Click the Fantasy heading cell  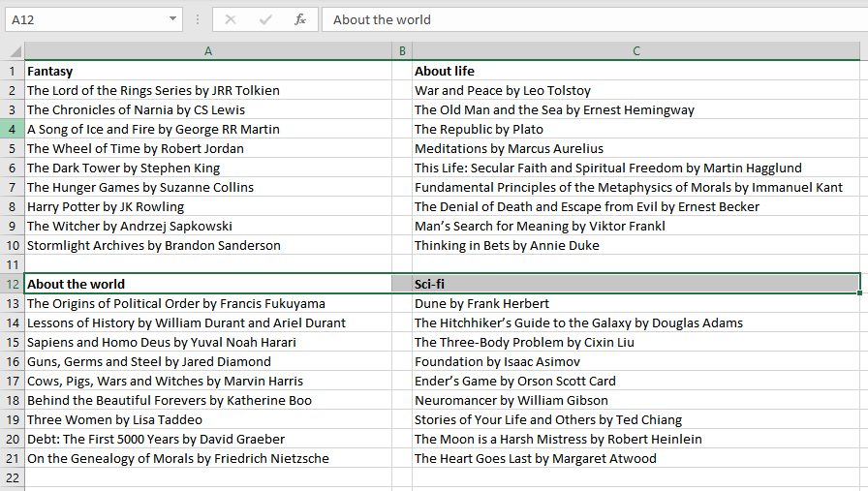50,71
